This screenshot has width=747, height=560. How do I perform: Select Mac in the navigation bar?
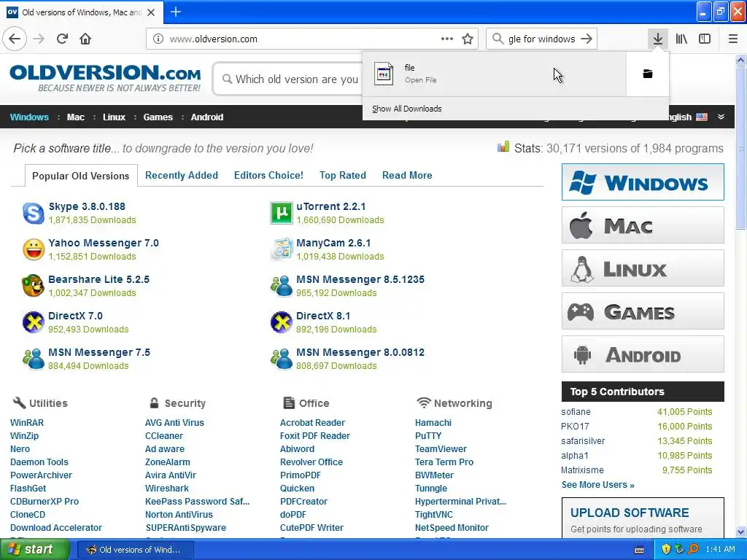coord(76,117)
